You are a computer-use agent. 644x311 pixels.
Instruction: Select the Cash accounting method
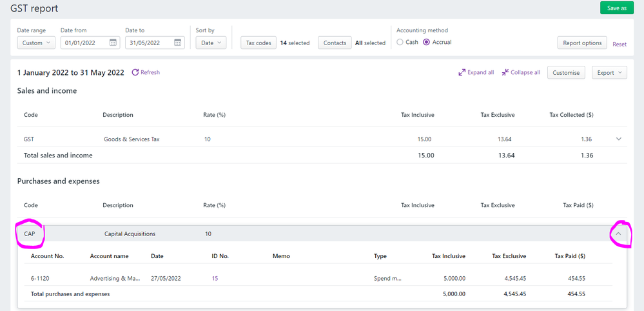(x=400, y=43)
